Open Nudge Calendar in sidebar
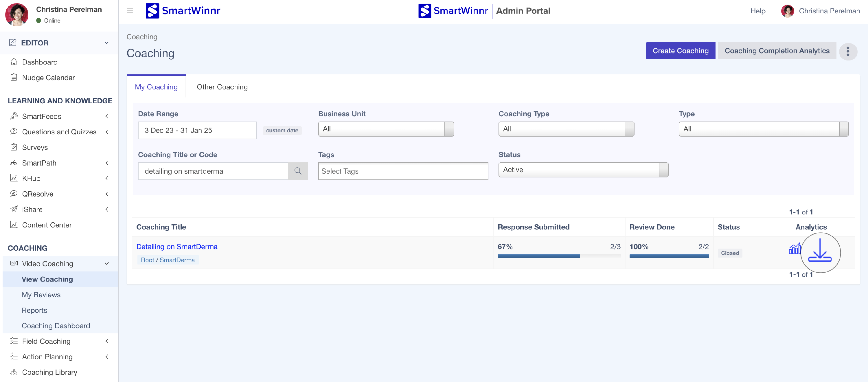868x382 pixels. [x=48, y=78]
